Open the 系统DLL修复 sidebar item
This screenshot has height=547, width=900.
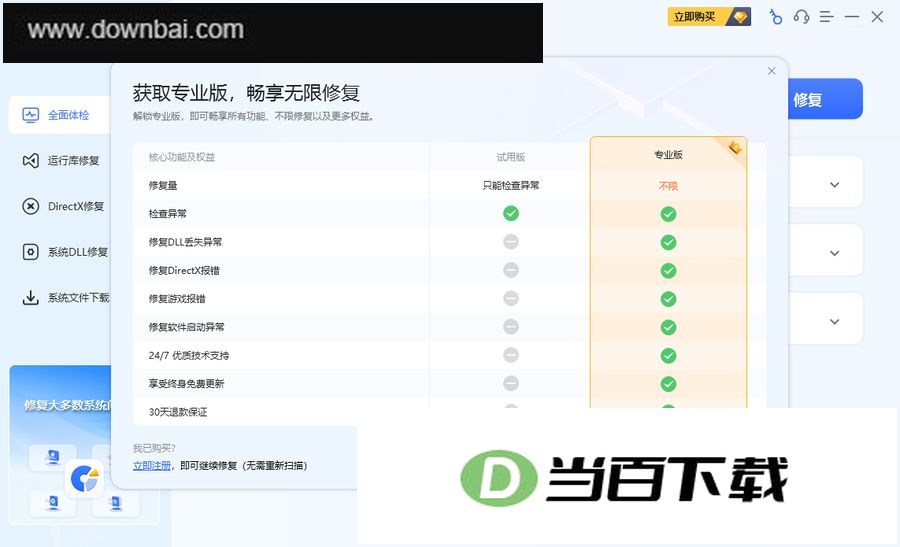tap(65, 252)
